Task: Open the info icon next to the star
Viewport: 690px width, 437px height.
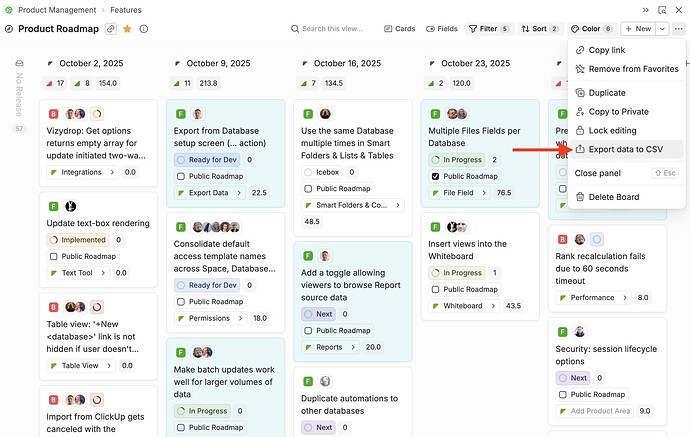Action: pyautogui.click(x=143, y=29)
